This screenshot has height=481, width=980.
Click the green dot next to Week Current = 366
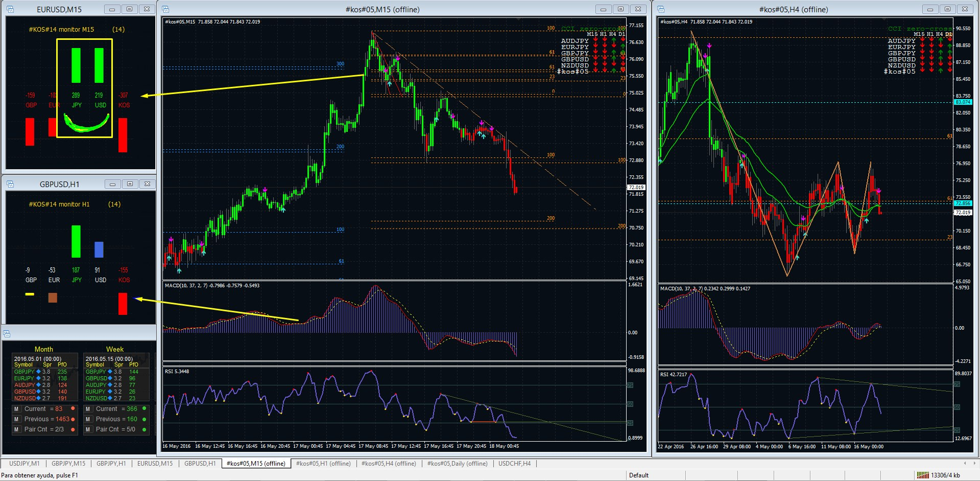click(145, 408)
